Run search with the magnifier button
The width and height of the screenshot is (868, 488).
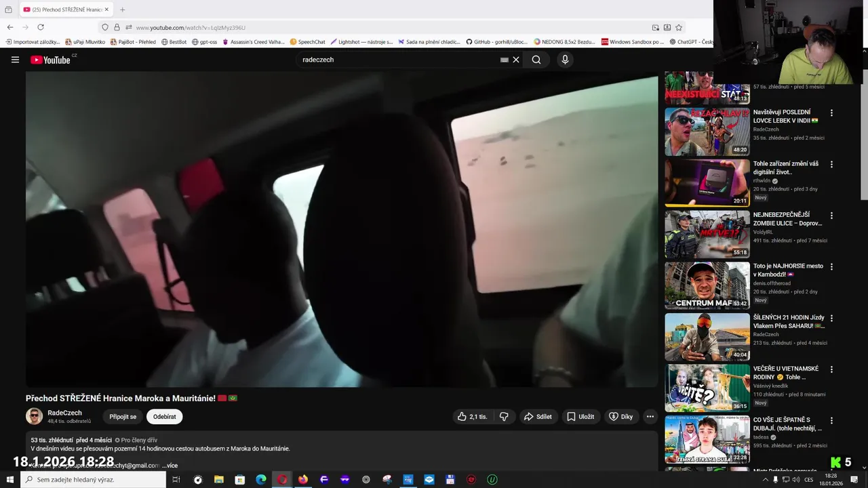(x=536, y=60)
